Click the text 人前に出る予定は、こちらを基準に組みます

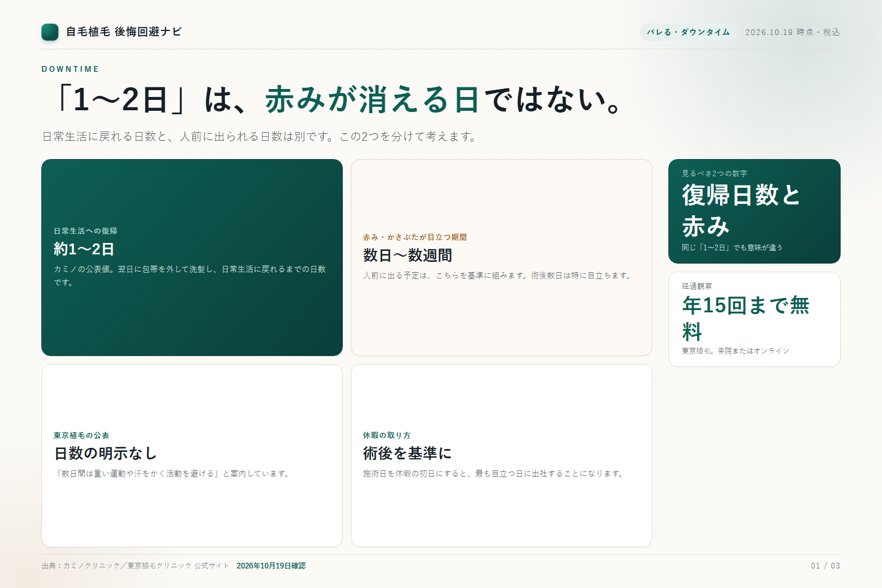coord(443,276)
